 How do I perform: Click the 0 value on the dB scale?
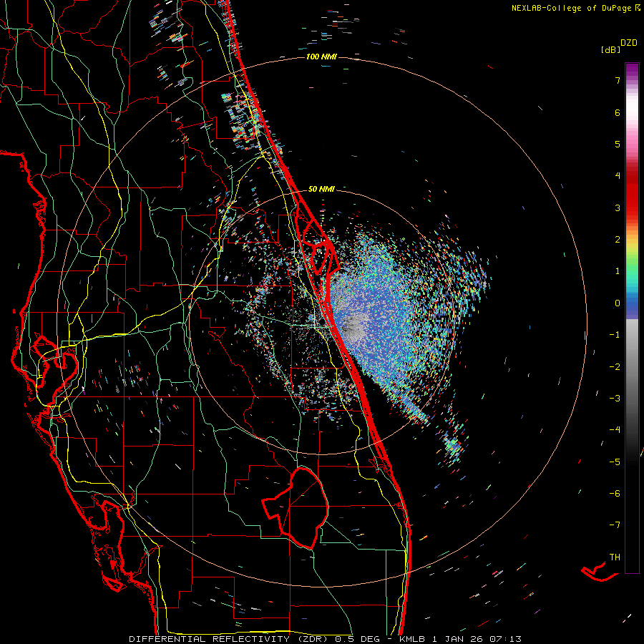pyautogui.click(x=618, y=303)
